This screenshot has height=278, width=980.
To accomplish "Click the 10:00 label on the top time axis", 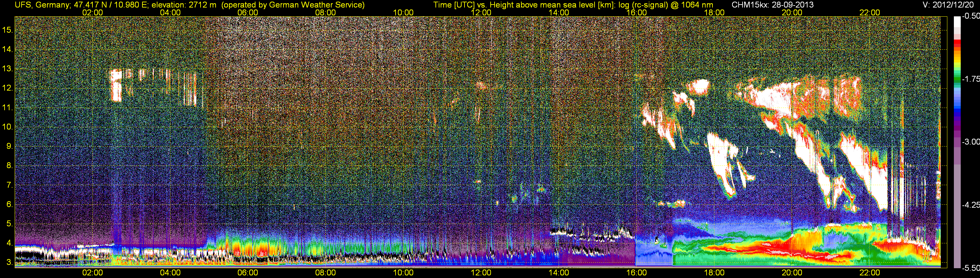I will pyautogui.click(x=403, y=12).
